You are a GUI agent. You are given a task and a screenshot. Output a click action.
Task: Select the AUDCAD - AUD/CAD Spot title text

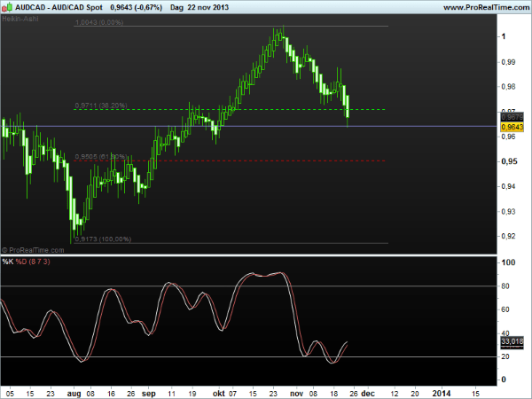tap(59, 7)
